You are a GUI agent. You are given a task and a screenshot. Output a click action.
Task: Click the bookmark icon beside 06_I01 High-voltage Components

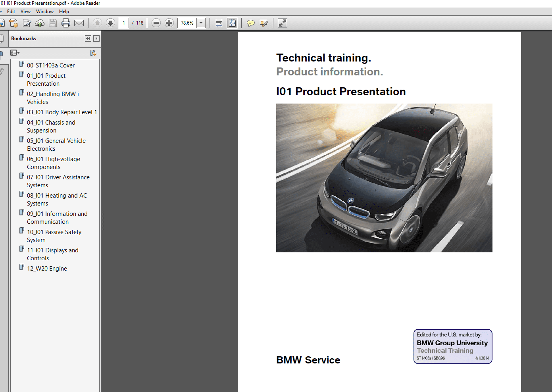[x=22, y=158]
